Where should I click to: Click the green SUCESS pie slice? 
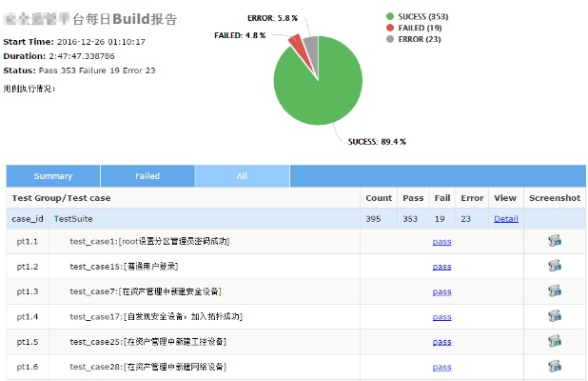click(319, 90)
